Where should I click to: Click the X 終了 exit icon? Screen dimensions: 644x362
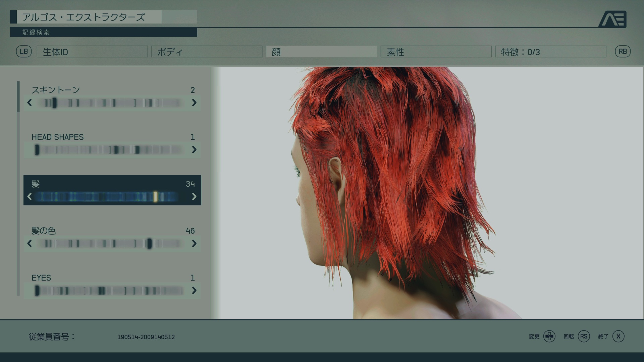[x=618, y=336]
